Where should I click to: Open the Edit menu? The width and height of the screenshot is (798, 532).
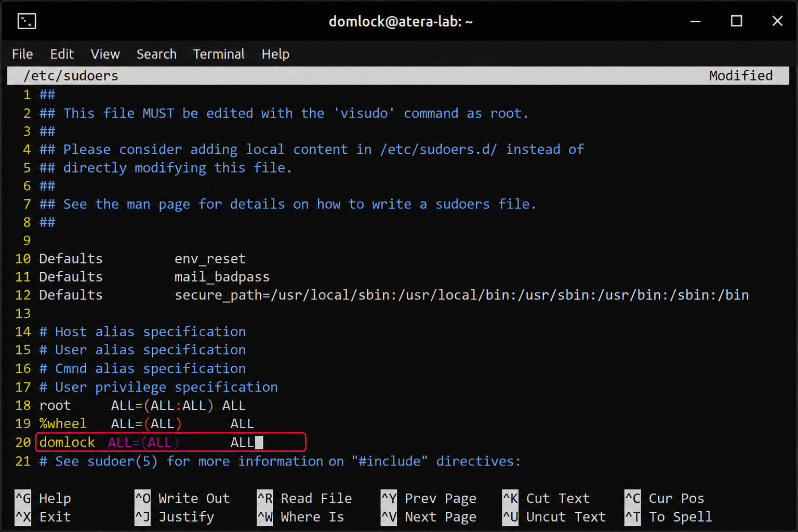[62, 54]
